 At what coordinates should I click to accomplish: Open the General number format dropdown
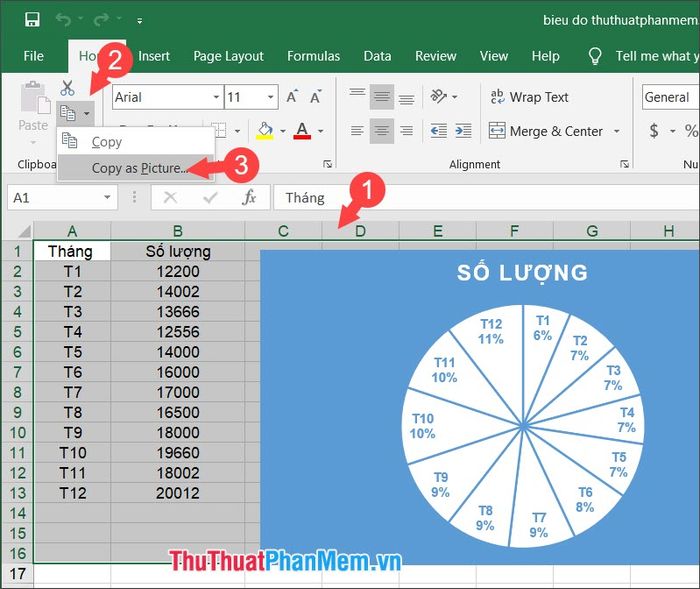pos(670,97)
